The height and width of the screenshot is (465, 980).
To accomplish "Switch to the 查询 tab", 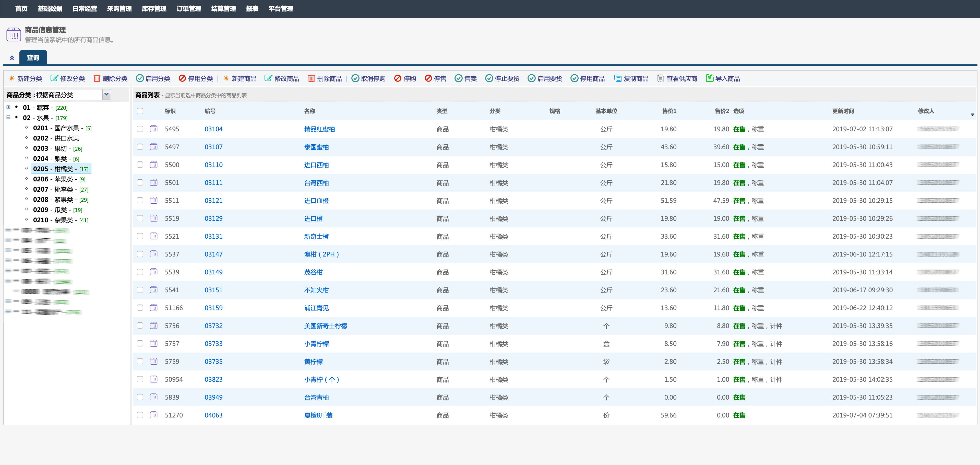I will coord(33,57).
